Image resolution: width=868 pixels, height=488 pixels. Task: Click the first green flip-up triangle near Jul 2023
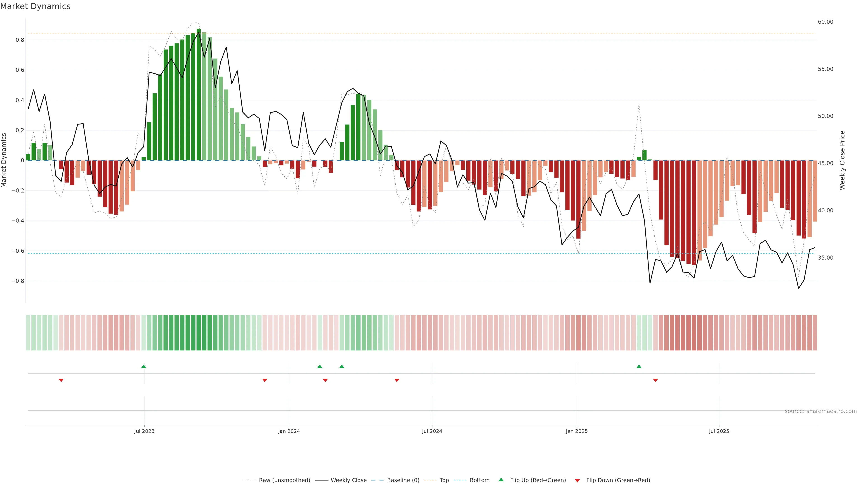144,366
